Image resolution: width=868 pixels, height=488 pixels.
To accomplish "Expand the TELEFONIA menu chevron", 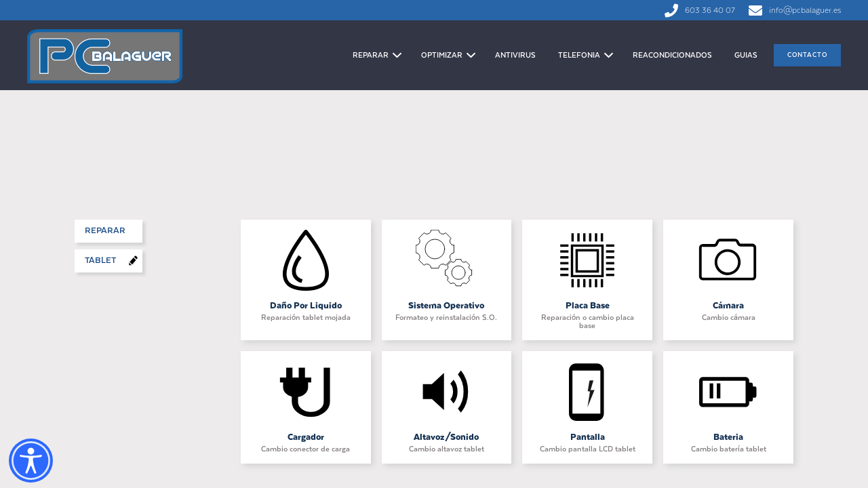I will (x=608, y=55).
